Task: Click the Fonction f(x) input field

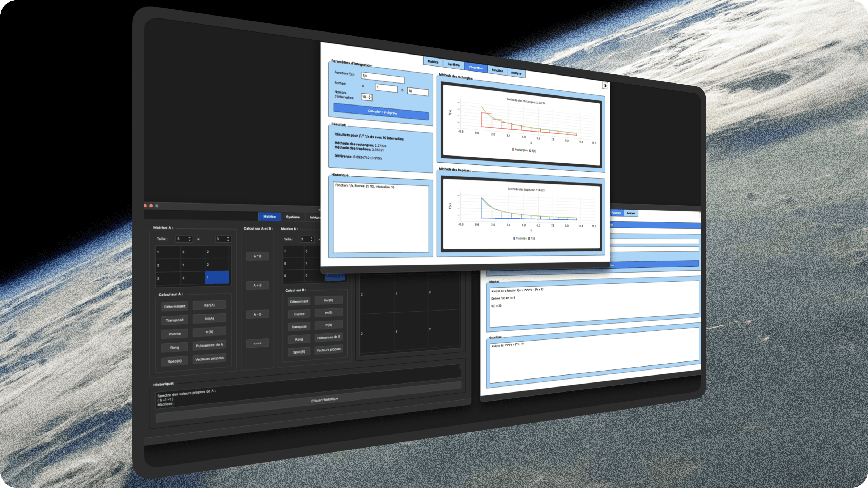Action: pos(382,78)
